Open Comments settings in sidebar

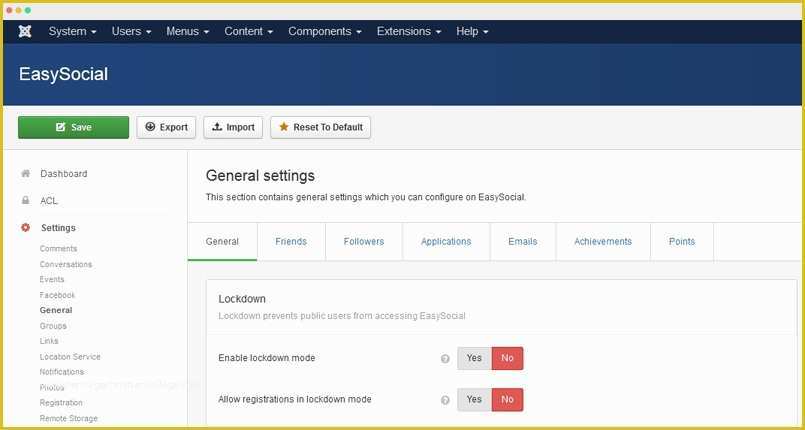[58, 249]
